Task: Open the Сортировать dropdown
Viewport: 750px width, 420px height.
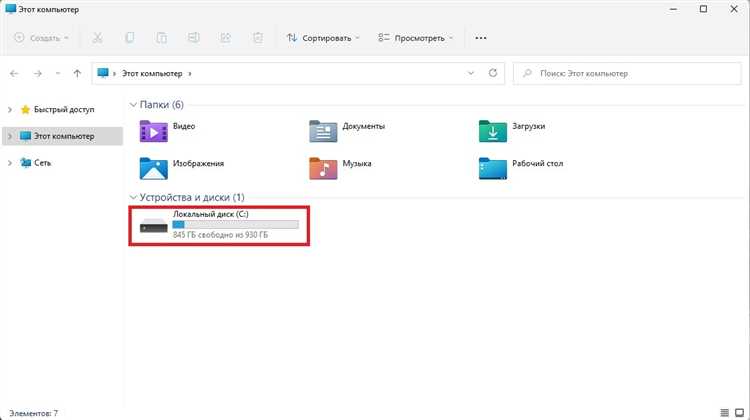Action: pyautogui.click(x=323, y=38)
